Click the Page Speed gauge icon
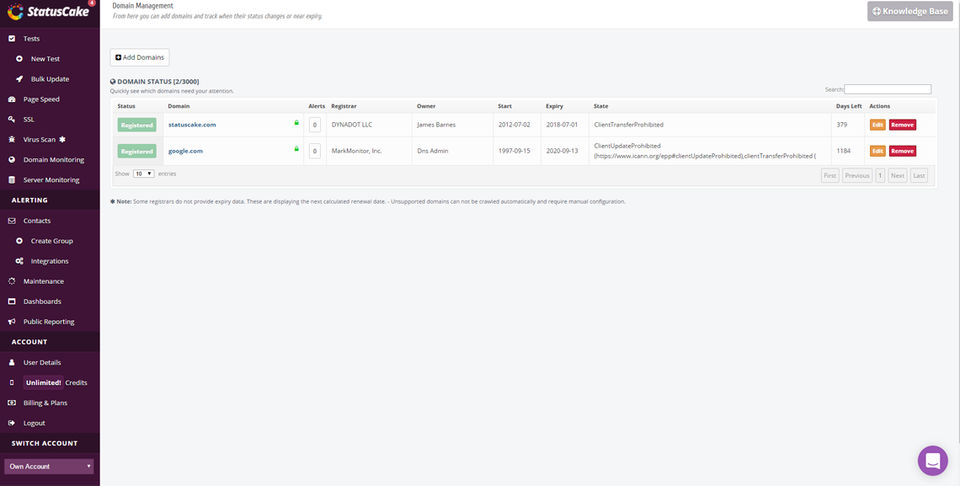Viewport: 960px width, 486px height. pyautogui.click(x=12, y=99)
